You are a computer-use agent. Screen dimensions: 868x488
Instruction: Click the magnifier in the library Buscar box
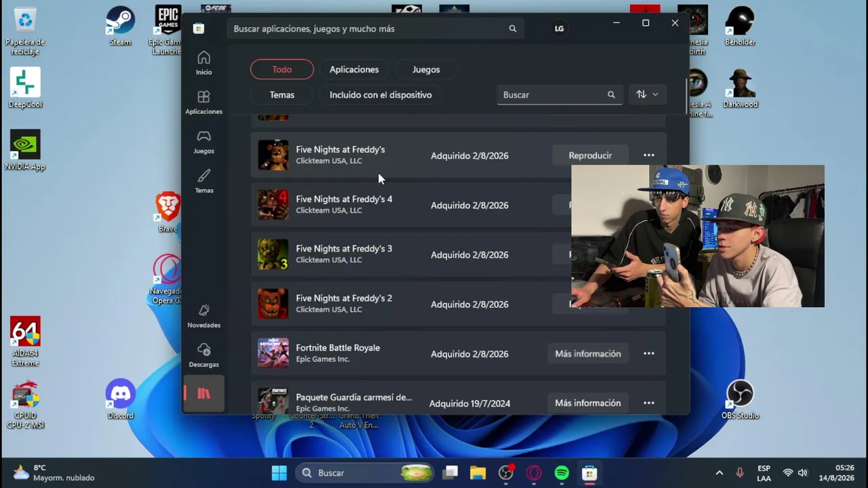[611, 95]
